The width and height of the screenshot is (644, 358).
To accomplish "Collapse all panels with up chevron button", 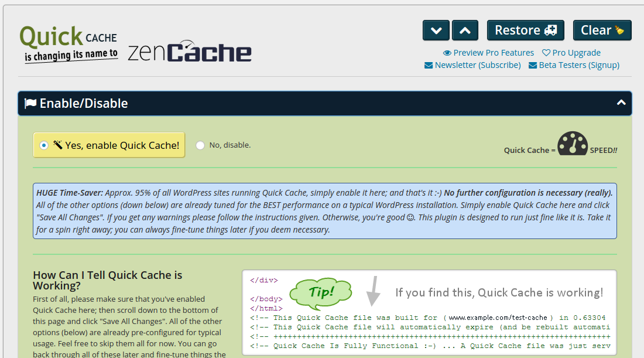I will coord(465,30).
